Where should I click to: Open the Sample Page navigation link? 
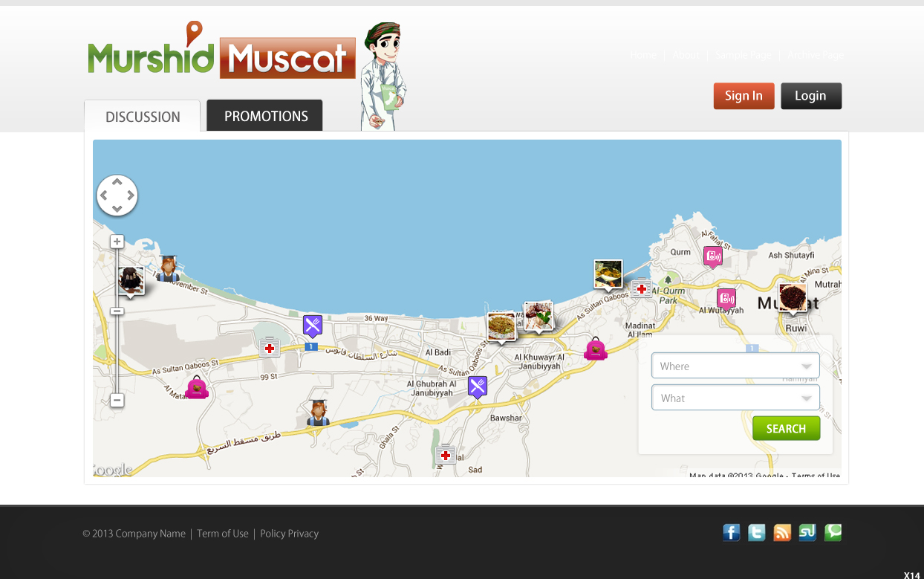[x=744, y=55]
